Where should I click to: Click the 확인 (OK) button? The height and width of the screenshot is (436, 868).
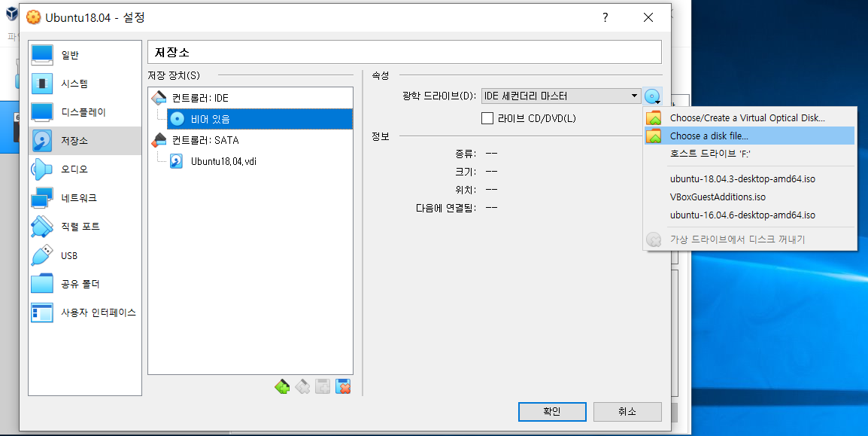[x=552, y=412]
